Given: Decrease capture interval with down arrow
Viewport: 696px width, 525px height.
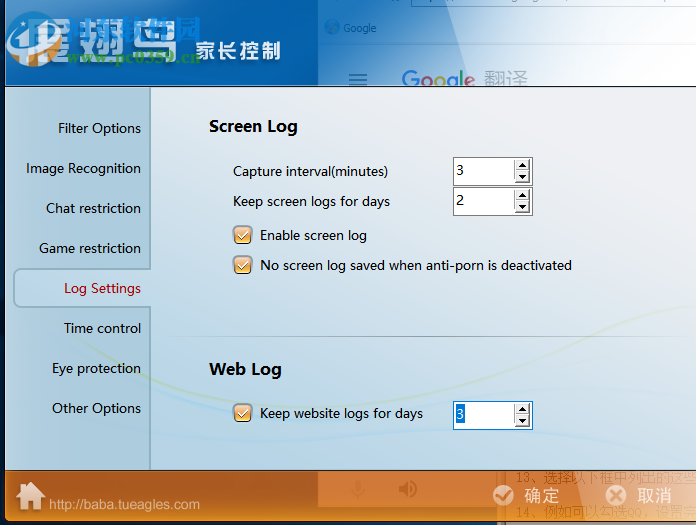Looking at the screenshot, I should click(522, 177).
